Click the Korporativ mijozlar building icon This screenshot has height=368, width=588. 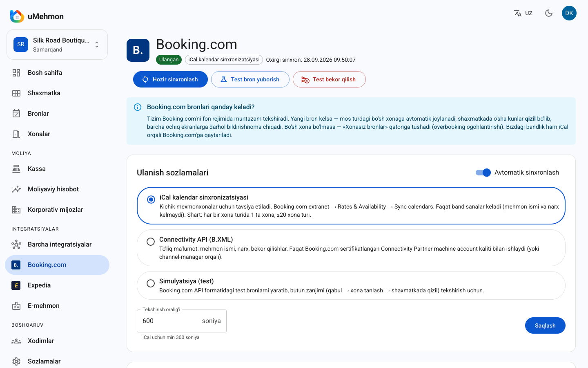[16, 210]
